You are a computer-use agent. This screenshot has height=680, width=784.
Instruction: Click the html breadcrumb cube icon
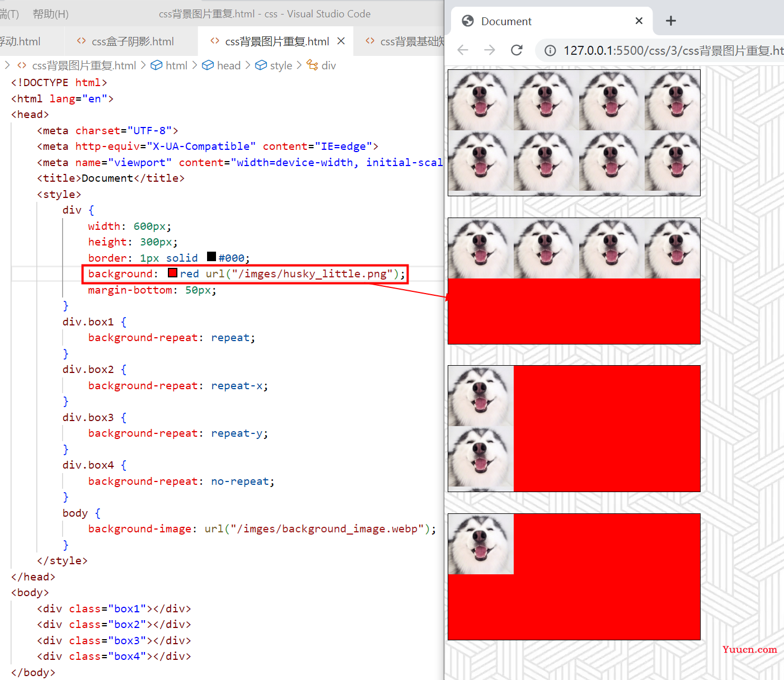click(157, 65)
